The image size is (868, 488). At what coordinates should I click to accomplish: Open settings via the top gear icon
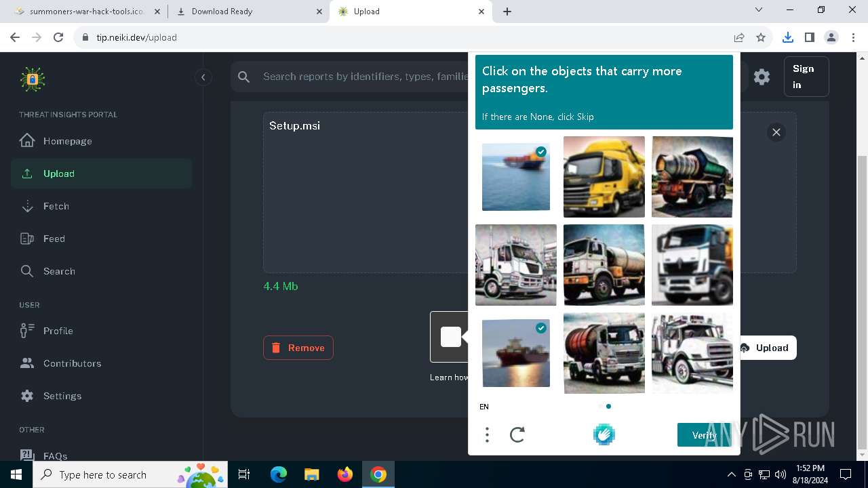pos(762,77)
